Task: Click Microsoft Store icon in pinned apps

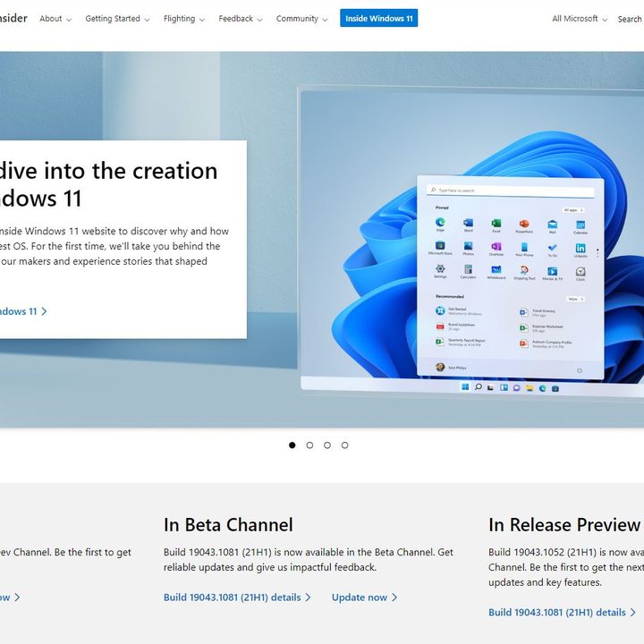Action: click(x=440, y=246)
